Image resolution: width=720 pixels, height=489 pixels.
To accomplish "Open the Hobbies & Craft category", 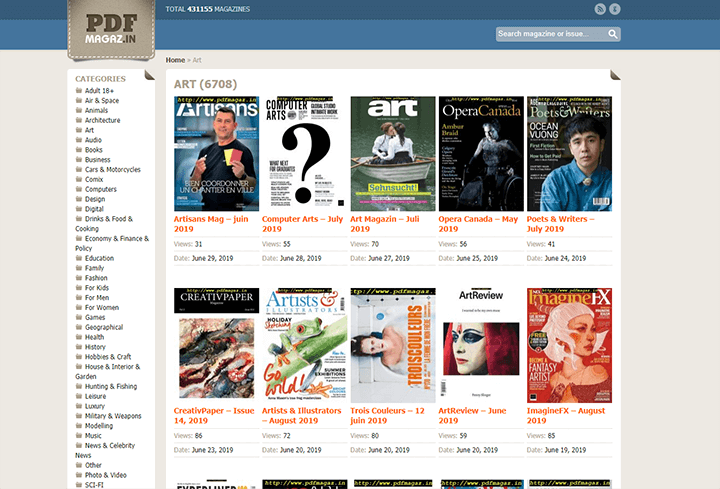I will 108,357.
